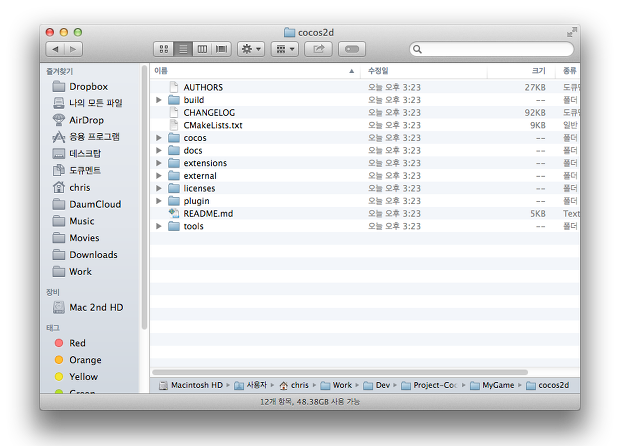Open 데스크탑 in the sidebar
620x446 pixels.
(77, 153)
